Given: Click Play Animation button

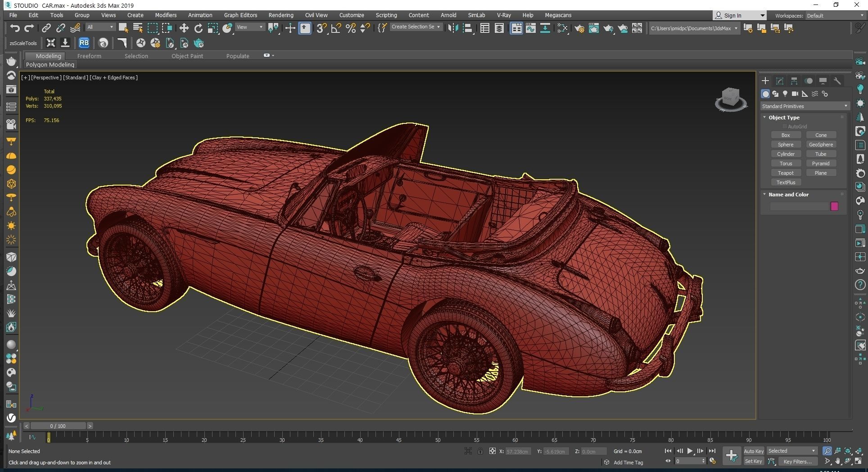Looking at the screenshot, I should (x=690, y=451).
